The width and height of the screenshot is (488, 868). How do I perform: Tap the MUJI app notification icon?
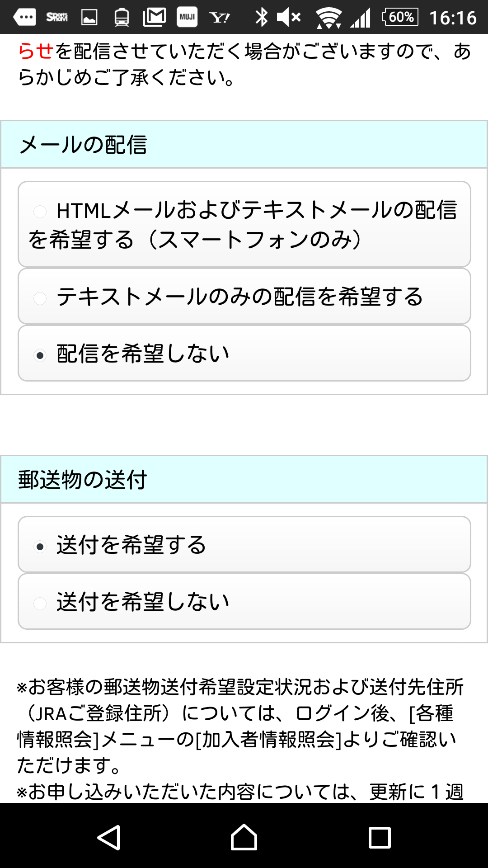pos(188,17)
